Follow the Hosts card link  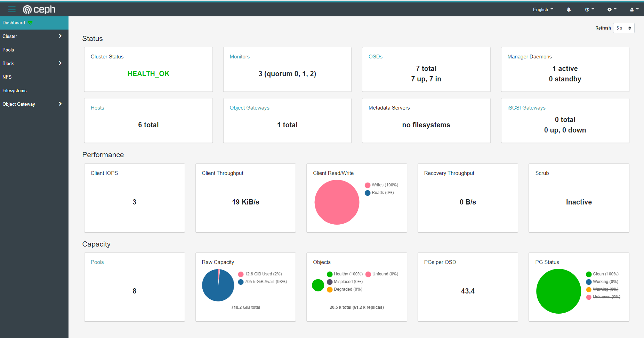pyautogui.click(x=97, y=108)
